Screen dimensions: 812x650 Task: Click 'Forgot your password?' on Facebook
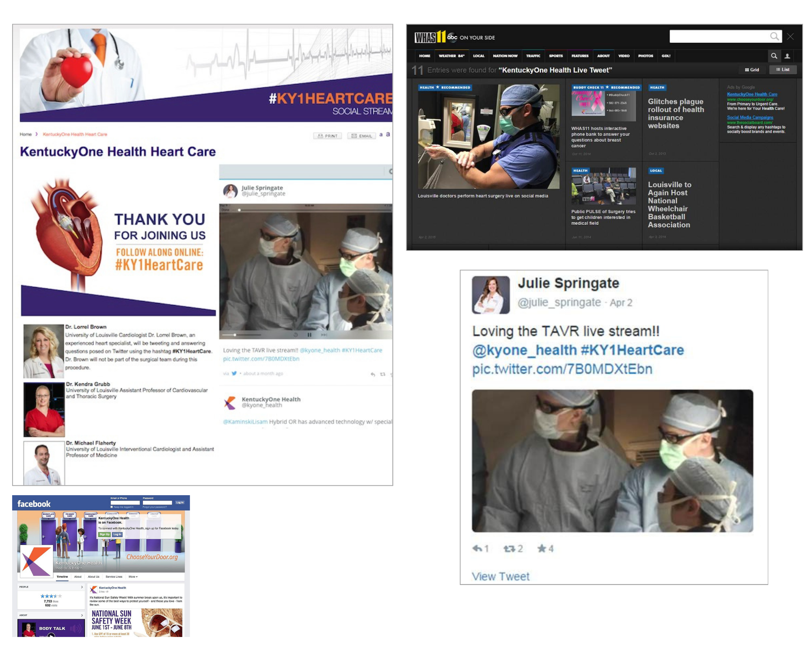click(x=155, y=507)
